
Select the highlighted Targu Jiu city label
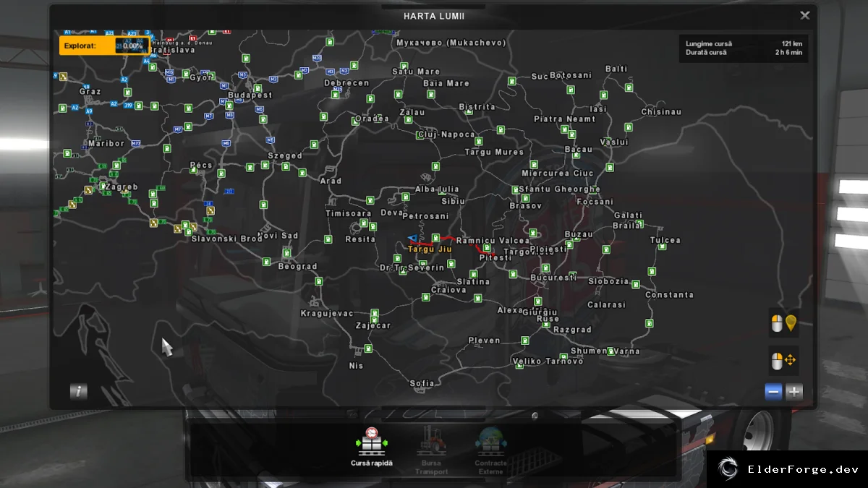coord(430,249)
